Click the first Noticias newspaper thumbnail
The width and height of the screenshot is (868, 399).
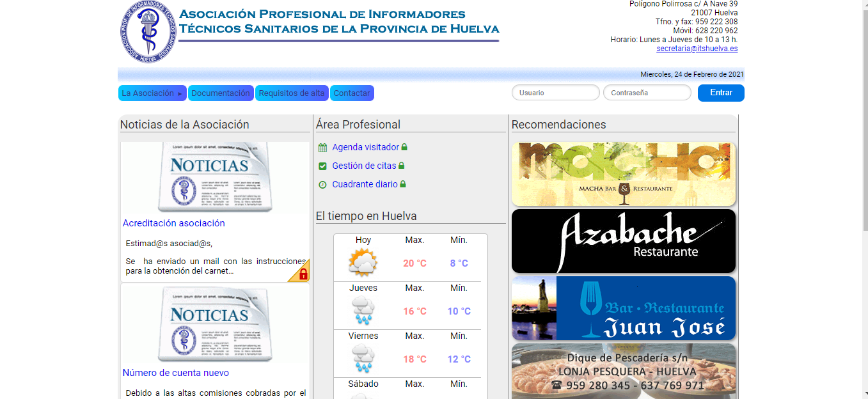coord(215,177)
